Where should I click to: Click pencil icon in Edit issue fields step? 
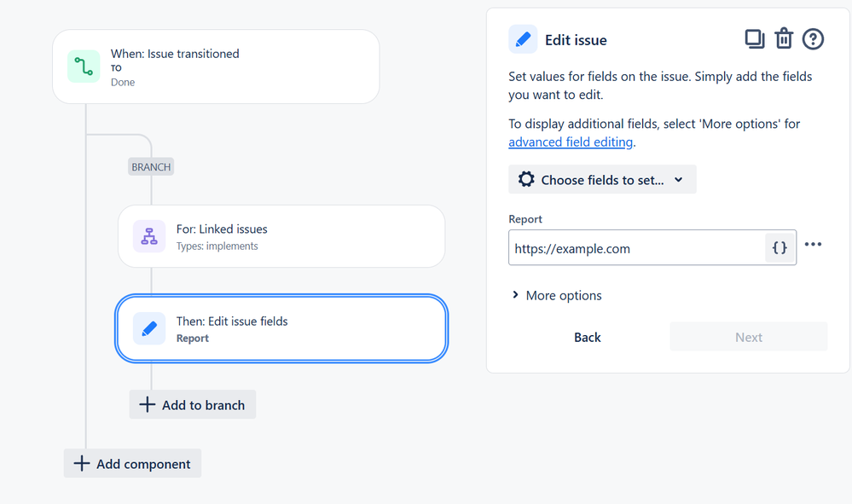click(149, 328)
